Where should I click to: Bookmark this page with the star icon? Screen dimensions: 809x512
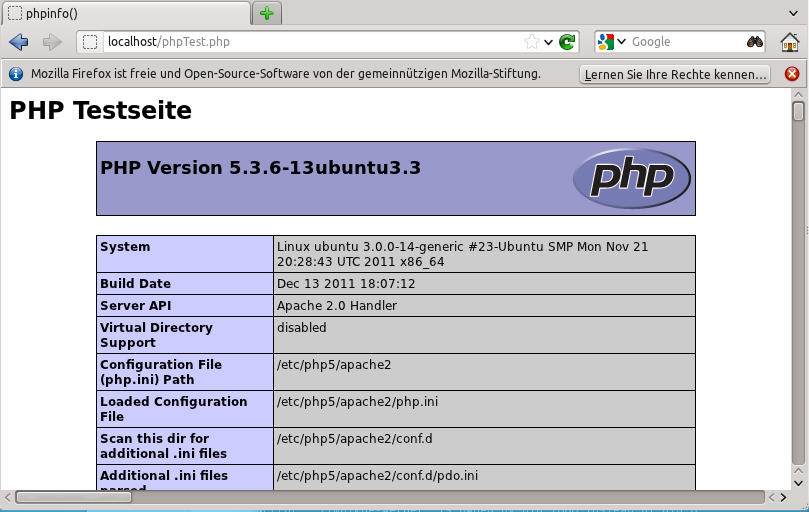(x=532, y=42)
